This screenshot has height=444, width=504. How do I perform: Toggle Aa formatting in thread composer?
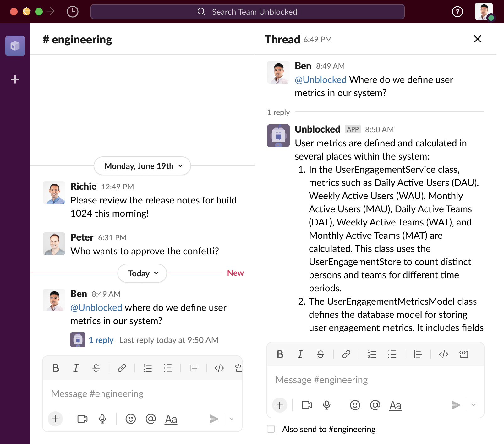395,405
